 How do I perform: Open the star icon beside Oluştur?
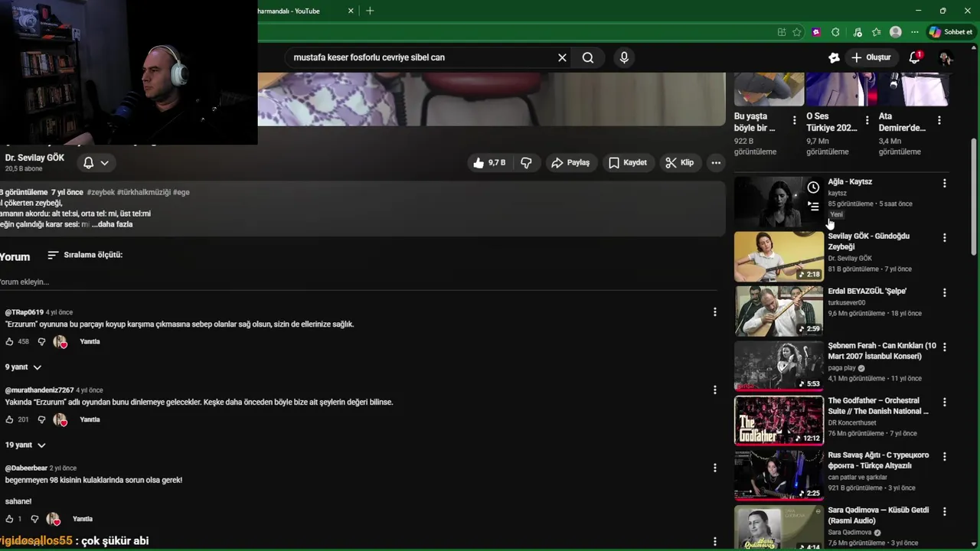point(834,57)
